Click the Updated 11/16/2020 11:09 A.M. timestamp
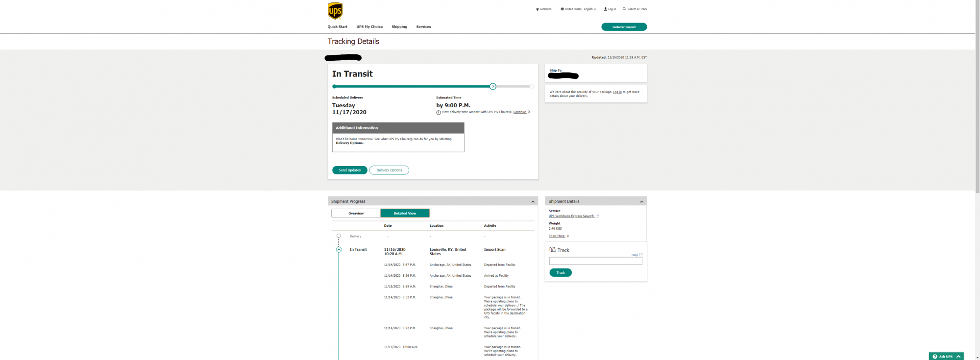 pyautogui.click(x=619, y=57)
